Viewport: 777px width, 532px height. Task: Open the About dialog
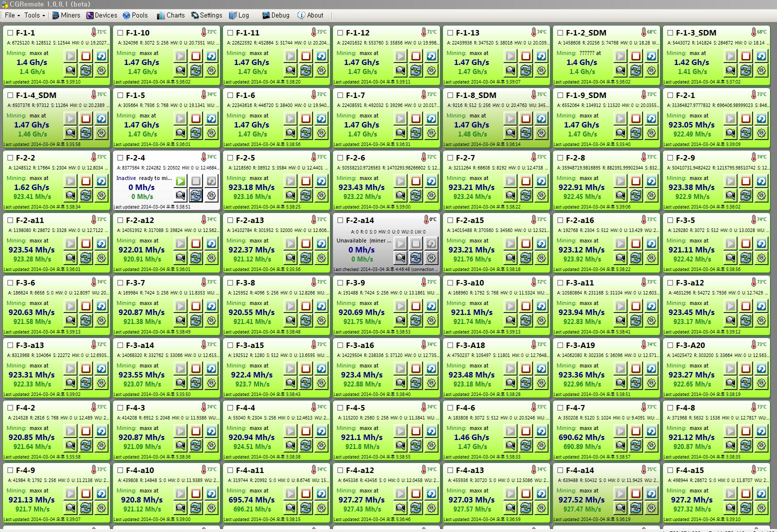pos(310,15)
